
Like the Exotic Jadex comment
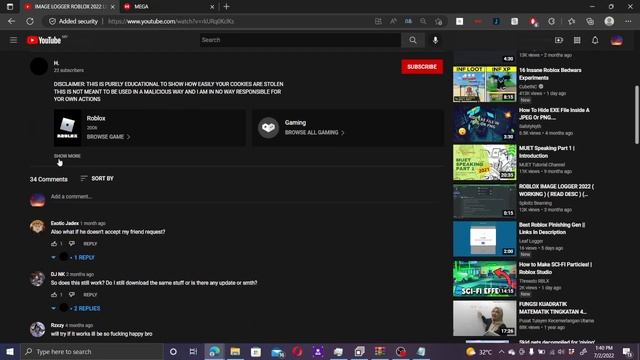(54, 244)
